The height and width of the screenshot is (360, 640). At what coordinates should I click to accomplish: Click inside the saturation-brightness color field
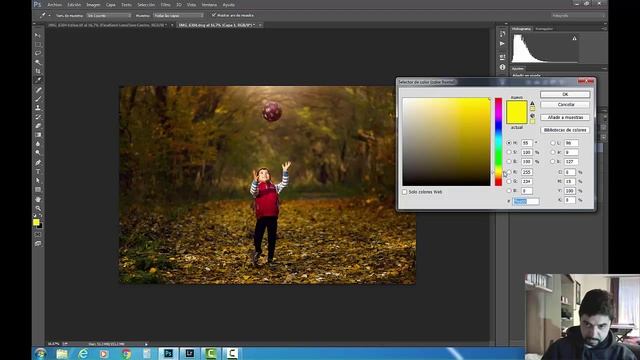coord(447,142)
